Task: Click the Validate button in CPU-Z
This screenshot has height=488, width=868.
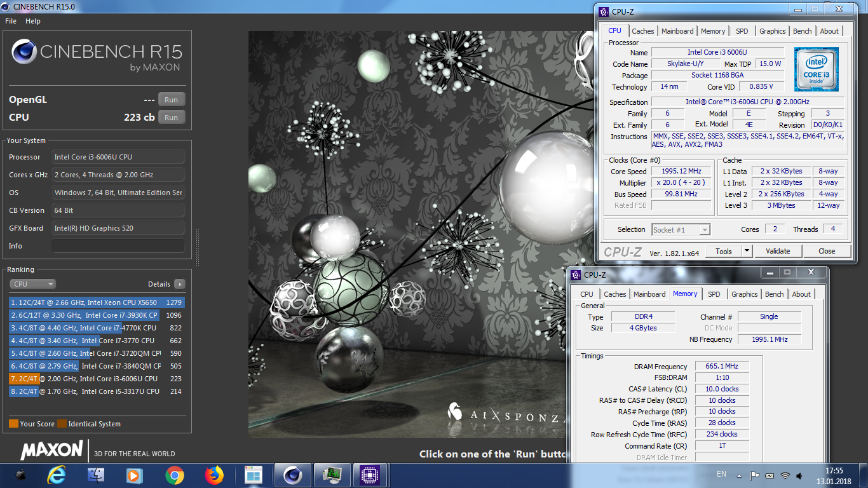Action: (778, 251)
